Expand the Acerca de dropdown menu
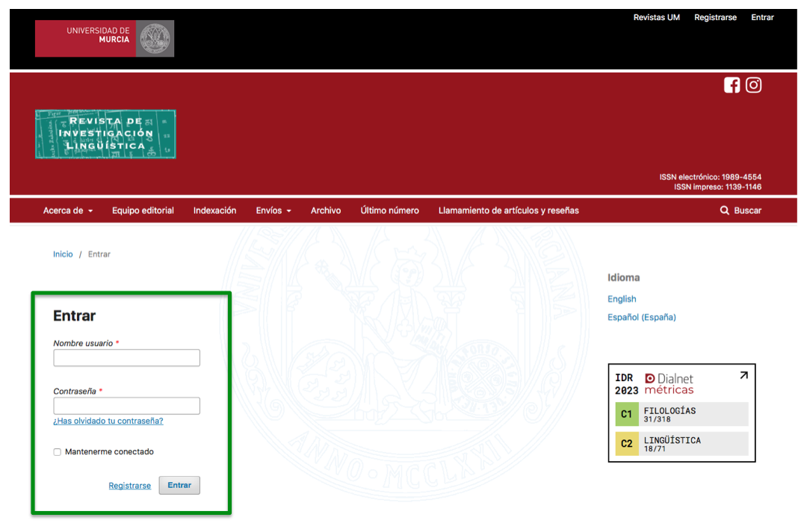Image resolution: width=807 pixels, height=532 pixels. (x=68, y=211)
